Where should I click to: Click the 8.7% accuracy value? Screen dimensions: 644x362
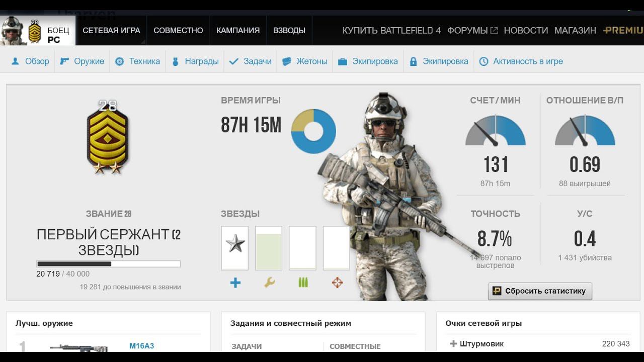point(495,239)
